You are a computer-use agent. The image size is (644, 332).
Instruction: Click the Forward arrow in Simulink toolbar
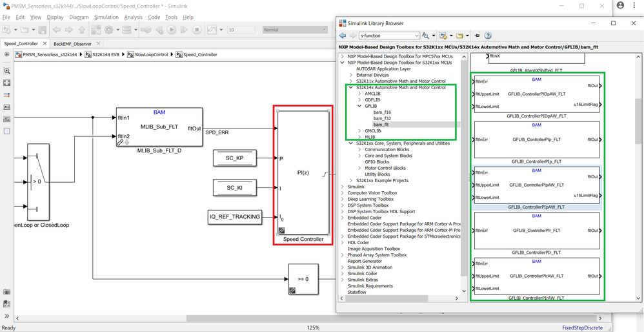click(x=69, y=30)
